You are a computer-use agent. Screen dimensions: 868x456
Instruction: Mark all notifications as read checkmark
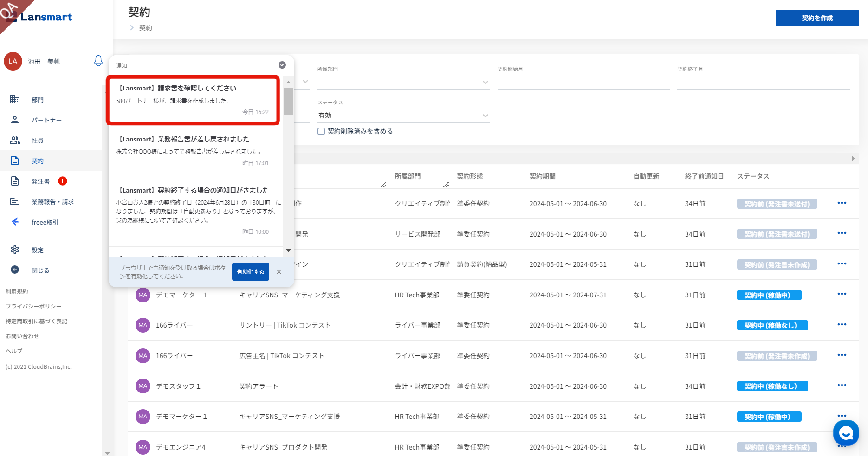[x=282, y=65]
